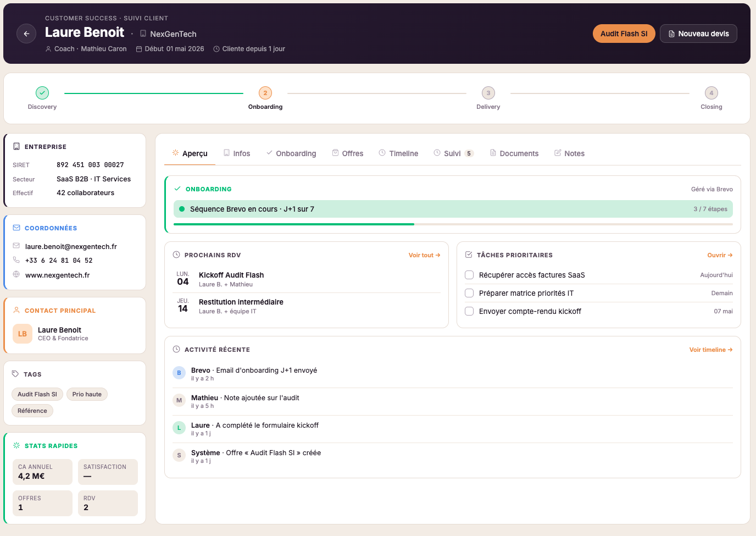Open the Aperçu tab
Image resolution: width=756 pixels, height=536 pixels.
click(190, 153)
